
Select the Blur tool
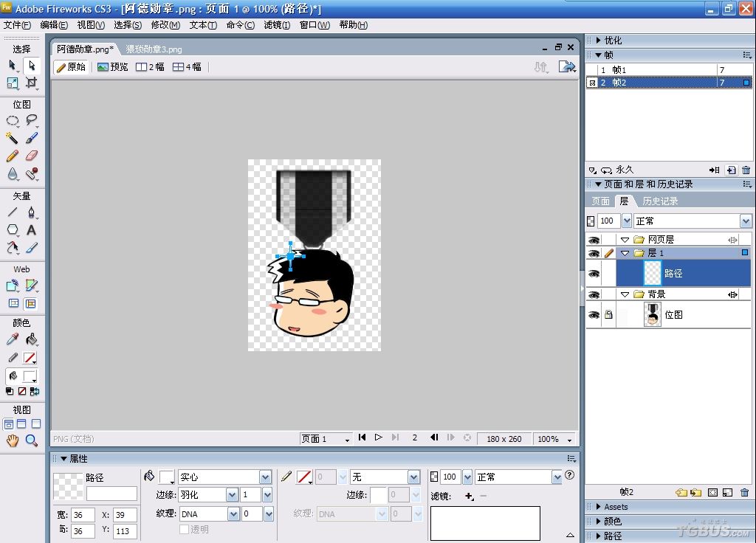tap(13, 174)
